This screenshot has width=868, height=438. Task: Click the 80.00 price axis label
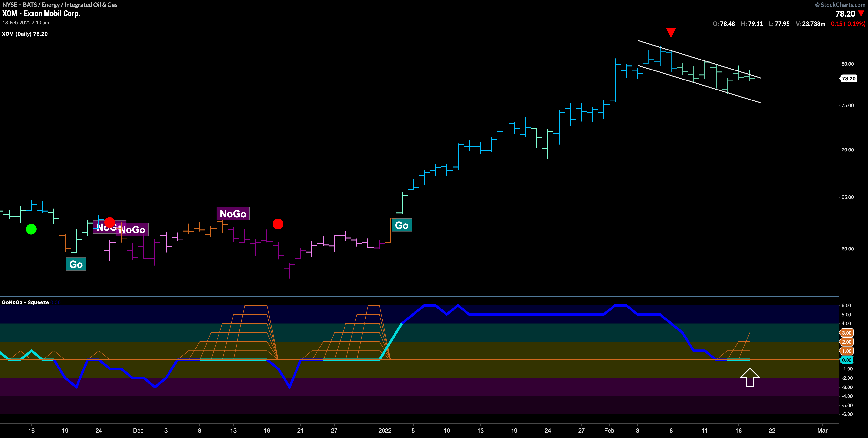(848, 64)
